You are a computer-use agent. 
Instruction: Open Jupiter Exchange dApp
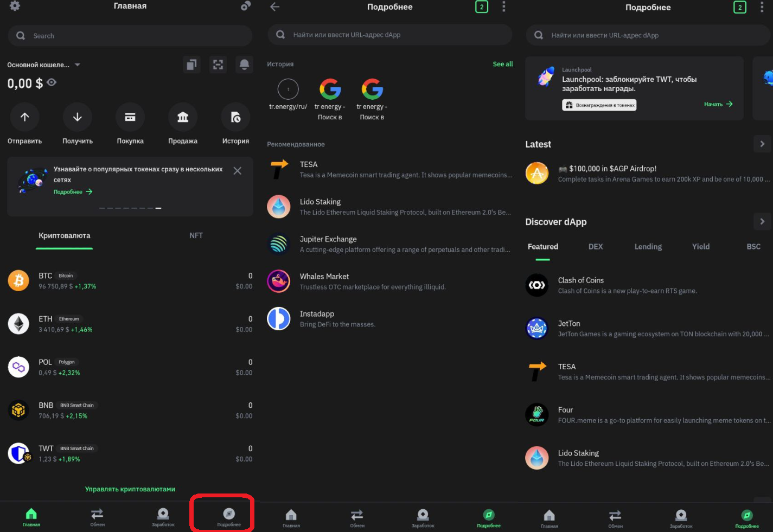[389, 244]
